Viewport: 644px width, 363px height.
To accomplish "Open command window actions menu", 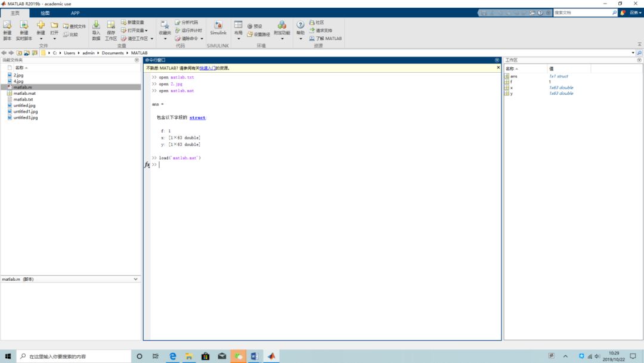I will (497, 60).
